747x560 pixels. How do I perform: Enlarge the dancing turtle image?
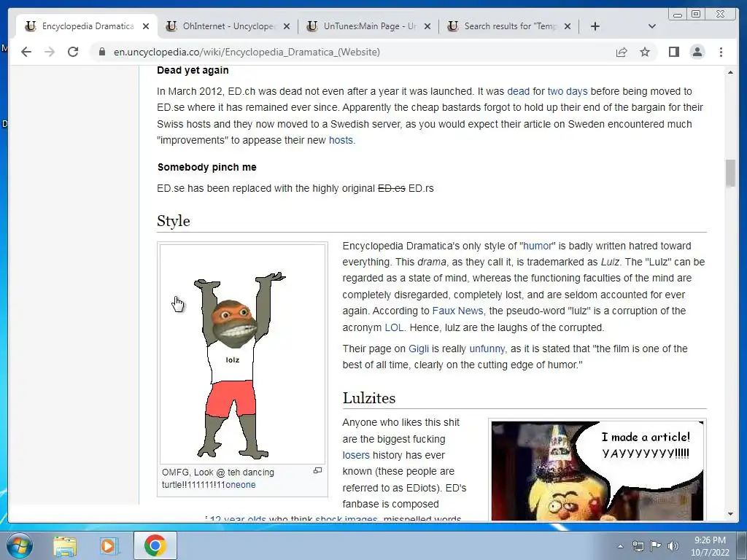pyautogui.click(x=318, y=470)
